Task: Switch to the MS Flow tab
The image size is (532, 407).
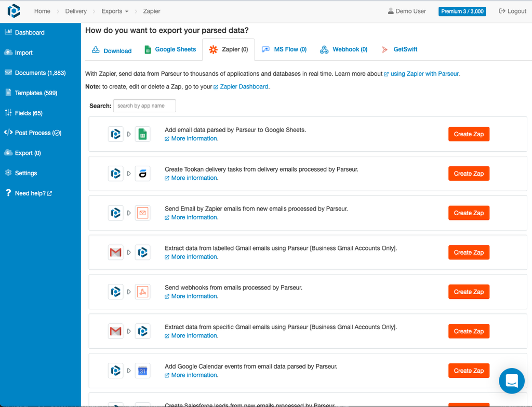Action: [284, 49]
